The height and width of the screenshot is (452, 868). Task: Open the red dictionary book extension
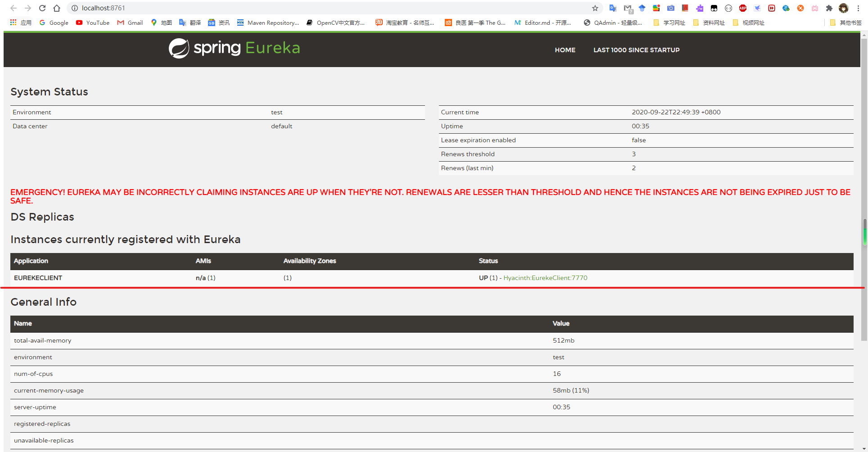(x=685, y=8)
